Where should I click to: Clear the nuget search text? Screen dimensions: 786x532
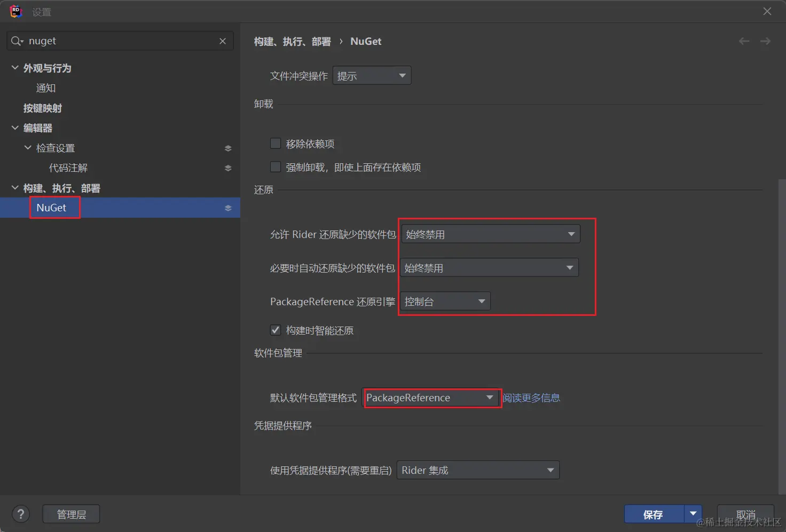pos(223,41)
